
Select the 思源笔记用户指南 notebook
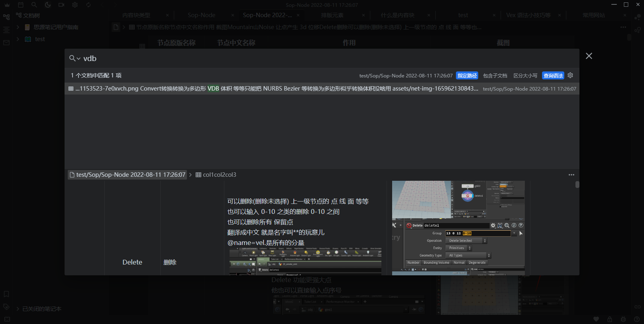56,27
